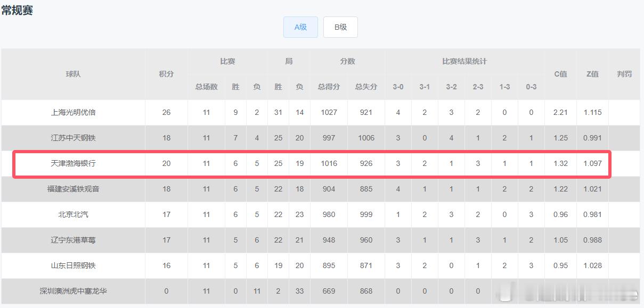Image resolution: width=644 pixels, height=308 pixels.
Task: Click the 3-0 column header
Action: [398, 87]
